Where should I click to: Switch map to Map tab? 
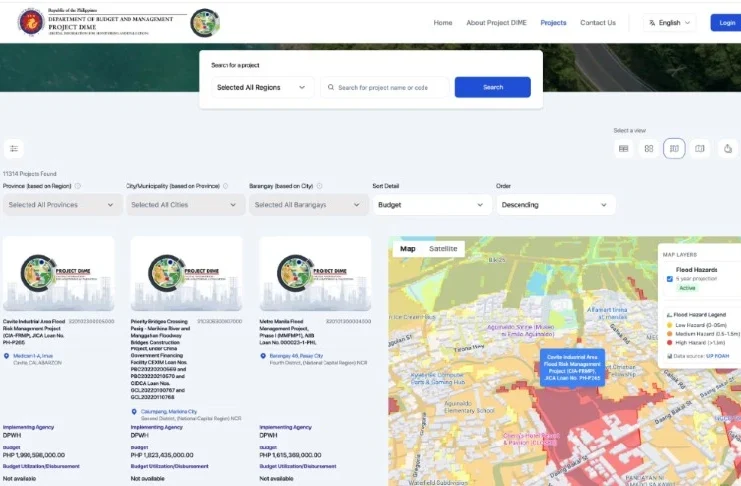click(407, 249)
